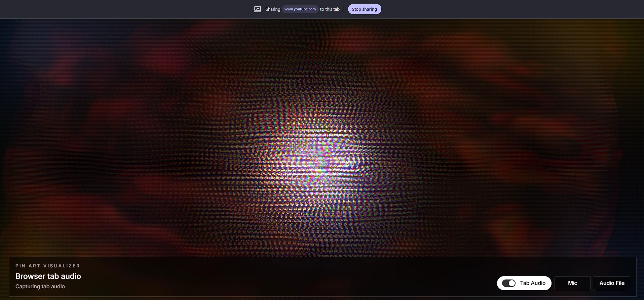Image resolution: width=644 pixels, height=300 pixels.
Task: Choose Audio File as the source
Action: click(612, 283)
